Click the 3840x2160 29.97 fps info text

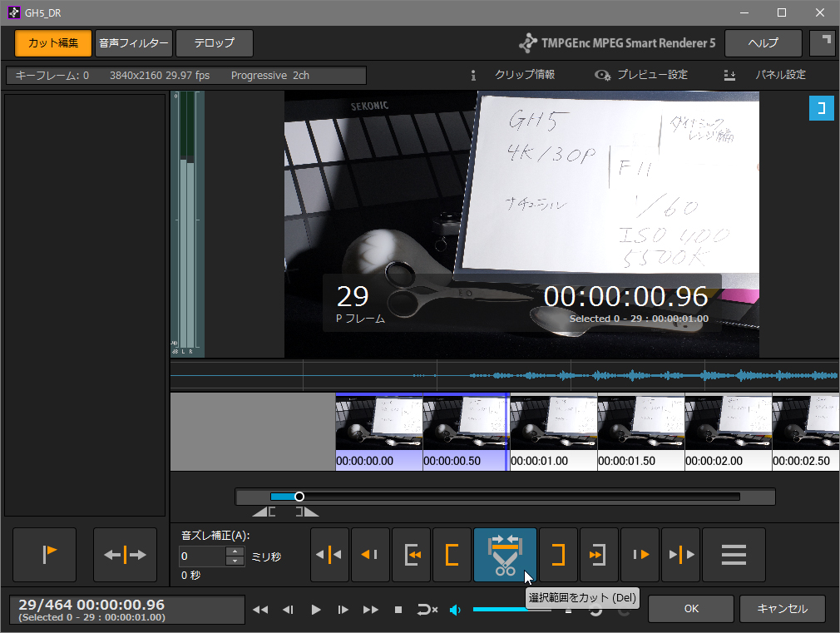[160, 76]
